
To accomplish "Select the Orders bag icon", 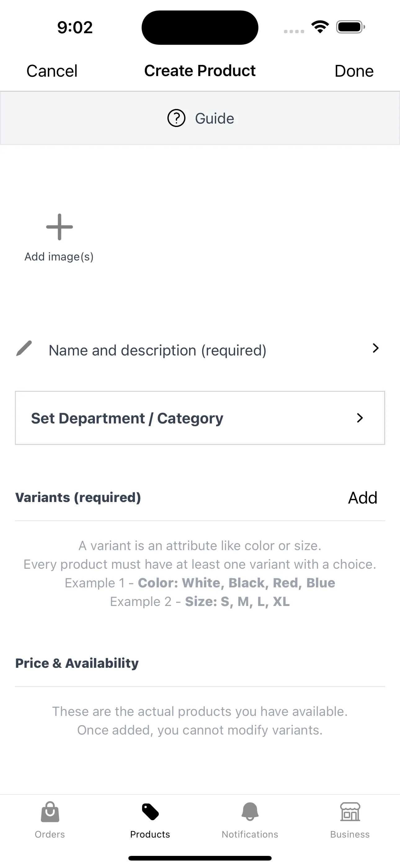I will [50, 812].
